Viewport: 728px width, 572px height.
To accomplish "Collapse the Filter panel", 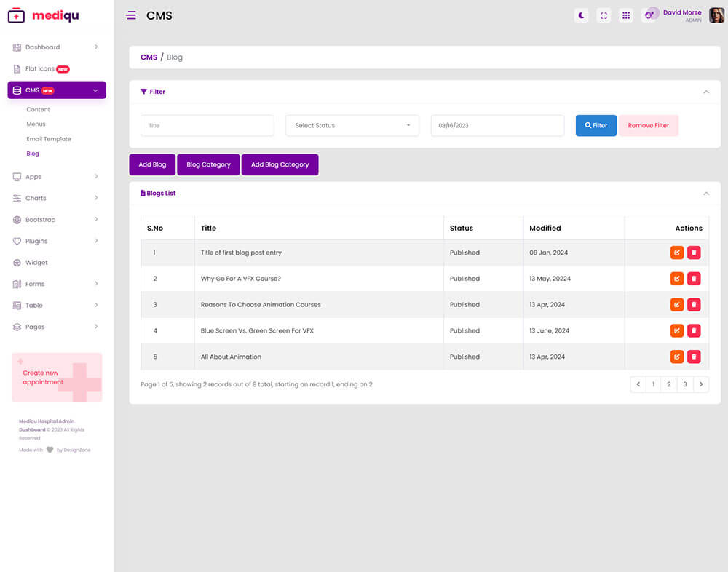I will tap(705, 92).
